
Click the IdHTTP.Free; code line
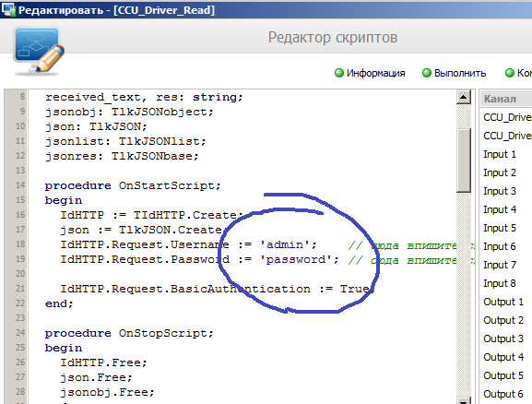coord(103,362)
